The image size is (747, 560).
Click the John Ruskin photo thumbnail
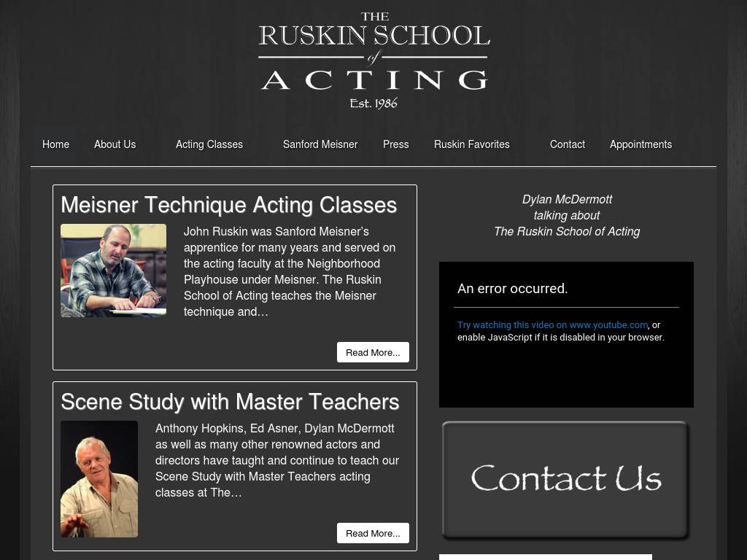pos(113,271)
